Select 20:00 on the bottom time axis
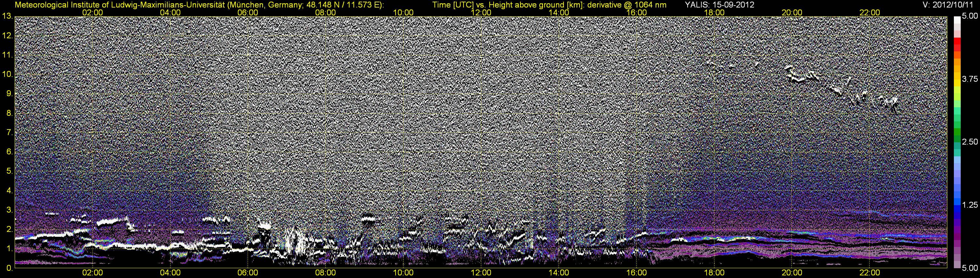The width and height of the screenshot is (980, 278). coord(792,273)
